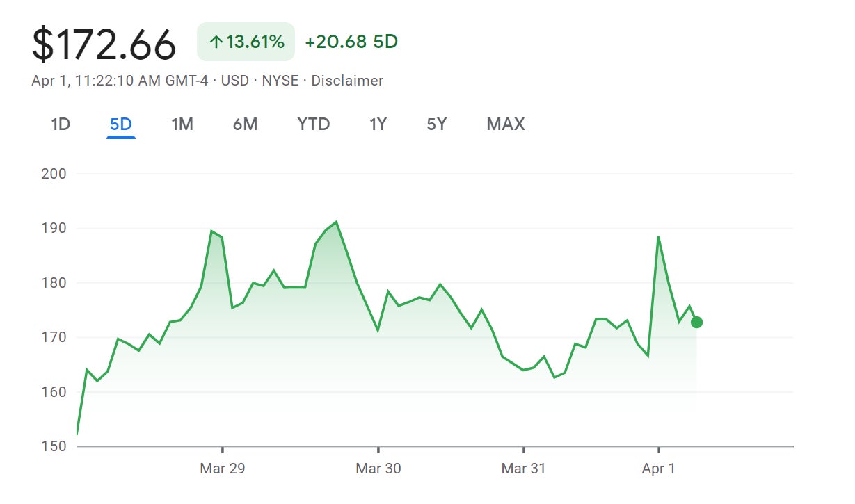View the 5Y price history

(436, 124)
